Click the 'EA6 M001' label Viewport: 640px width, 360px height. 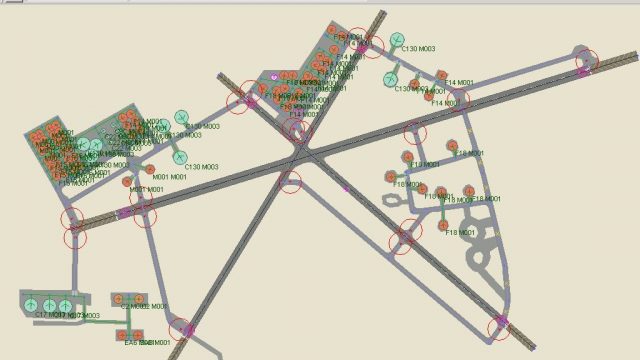(147, 342)
